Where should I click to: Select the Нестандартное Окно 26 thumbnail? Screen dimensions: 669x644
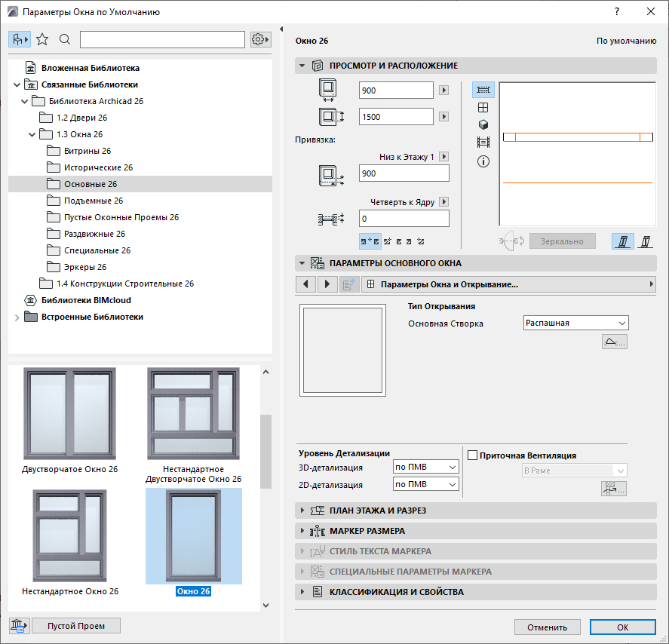point(69,535)
